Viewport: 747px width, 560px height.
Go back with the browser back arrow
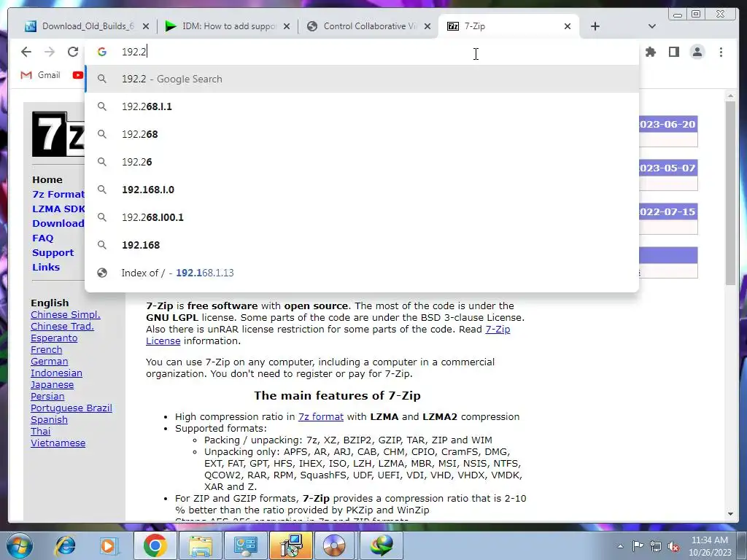pyautogui.click(x=26, y=52)
